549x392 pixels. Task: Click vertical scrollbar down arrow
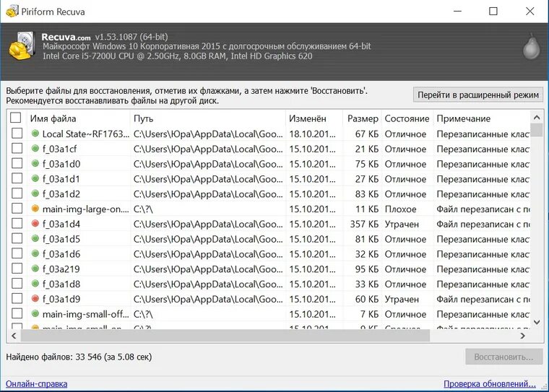coord(537,323)
